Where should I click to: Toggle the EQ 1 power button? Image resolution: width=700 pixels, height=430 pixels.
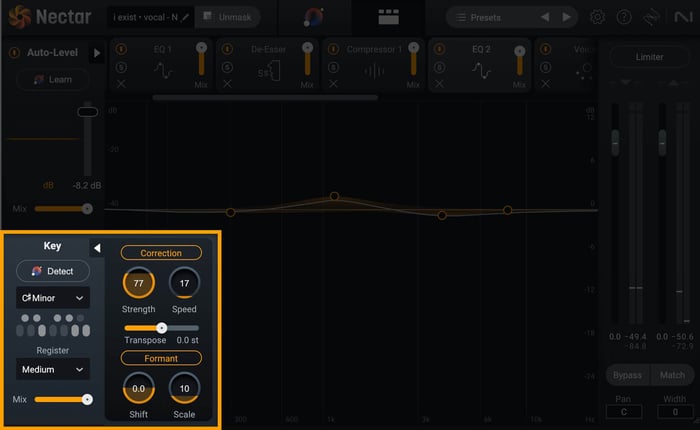pos(121,49)
